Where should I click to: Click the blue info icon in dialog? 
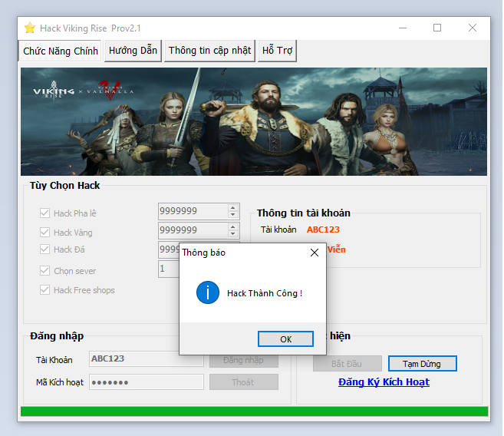pos(208,292)
